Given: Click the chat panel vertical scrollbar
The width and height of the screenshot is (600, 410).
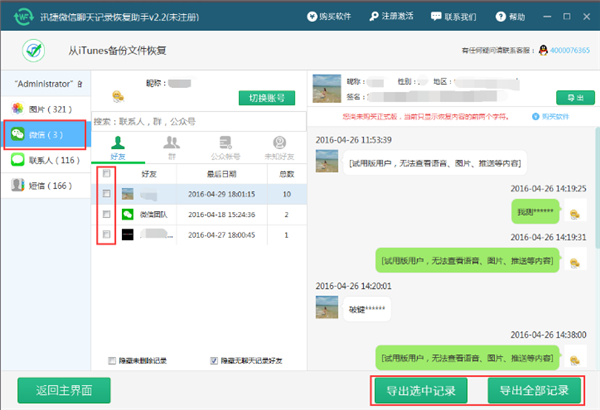Looking at the screenshot, I should [x=597, y=188].
